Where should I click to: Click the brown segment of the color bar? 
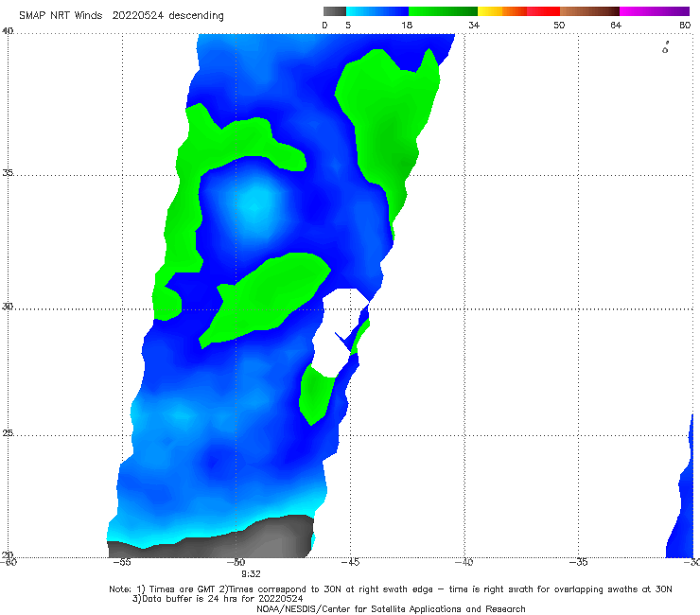click(x=589, y=11)
